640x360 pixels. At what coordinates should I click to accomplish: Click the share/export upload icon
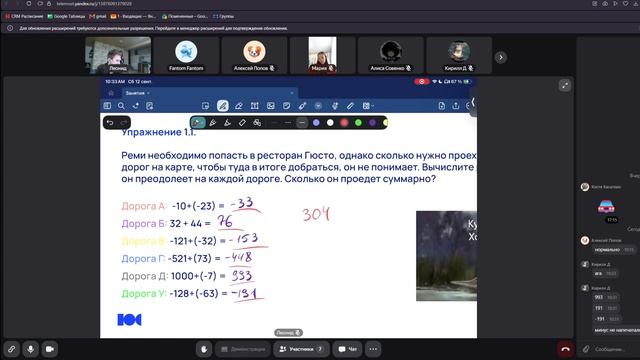[x=456, y=106]
